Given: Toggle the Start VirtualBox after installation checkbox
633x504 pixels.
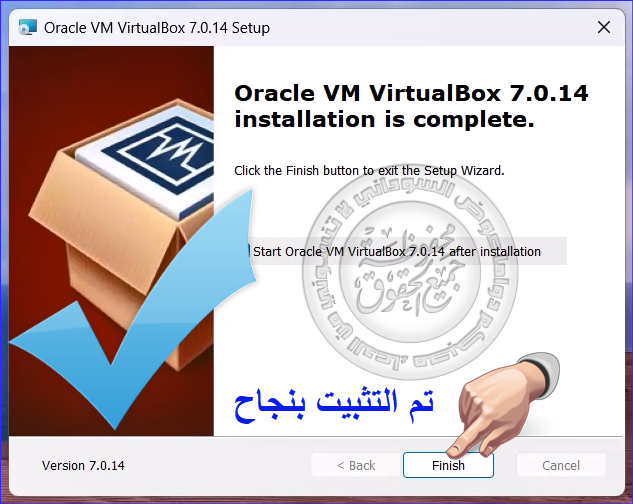Looking at the screenshot, I should (x=248, y=251).
